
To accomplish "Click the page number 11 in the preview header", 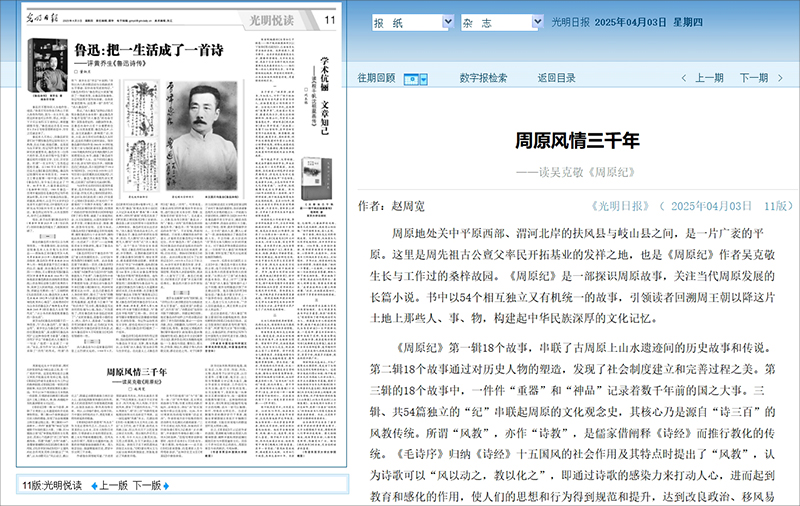I will [330, 20].
